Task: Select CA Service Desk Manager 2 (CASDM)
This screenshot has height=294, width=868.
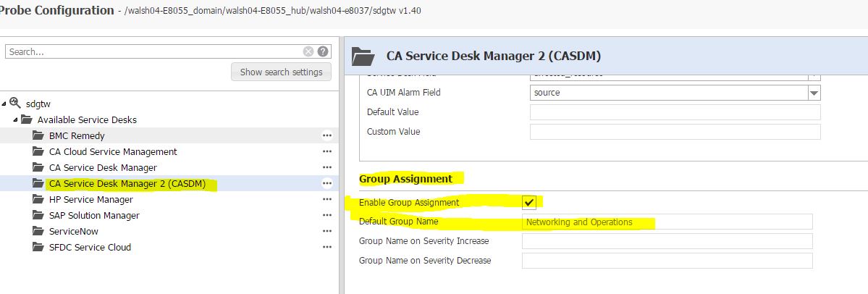Action: click(x=127, y=183)
